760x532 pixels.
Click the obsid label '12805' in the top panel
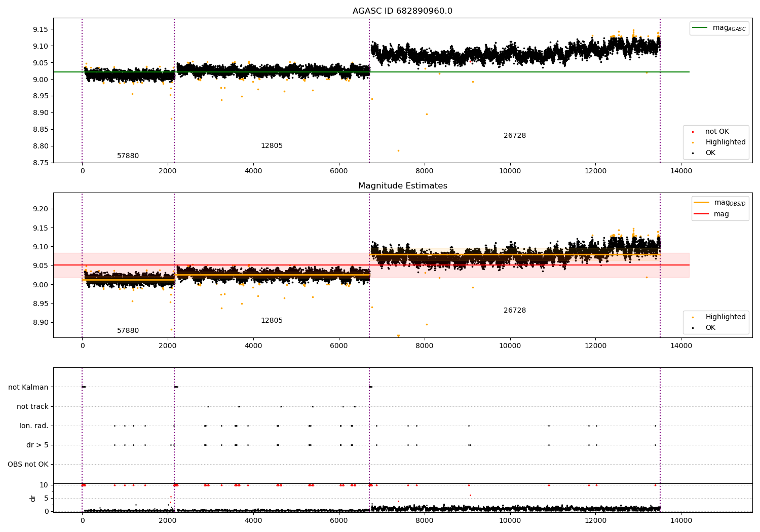[x=272, y=146]
